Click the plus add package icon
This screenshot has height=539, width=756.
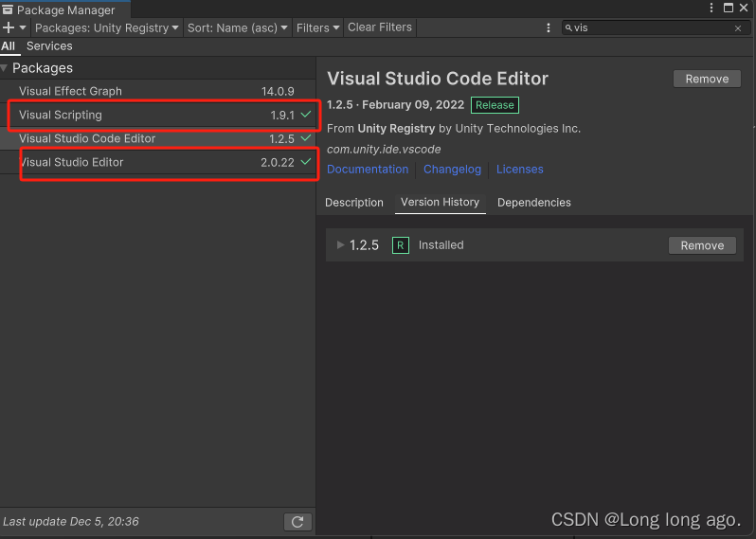pos(9,27)
